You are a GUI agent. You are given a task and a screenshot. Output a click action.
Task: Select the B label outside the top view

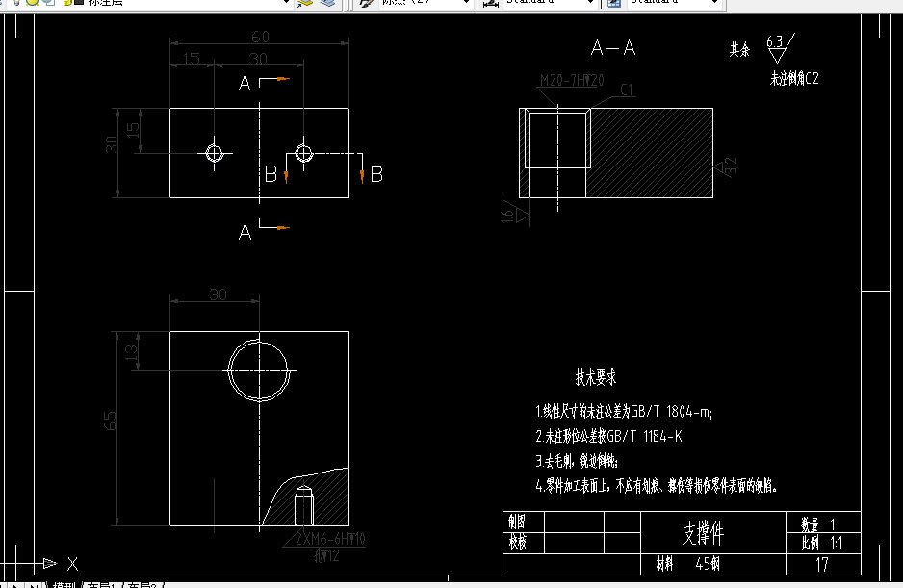(376, 174)
